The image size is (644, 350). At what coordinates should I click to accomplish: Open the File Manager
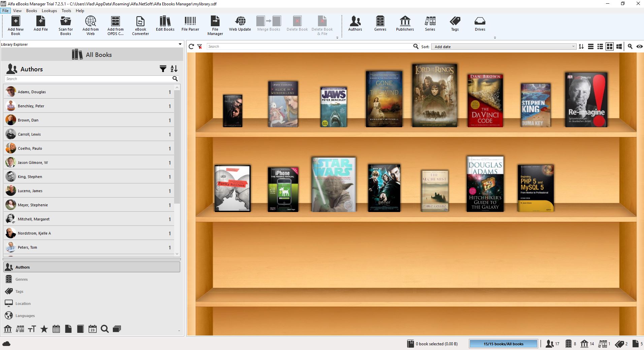point(215,25)
